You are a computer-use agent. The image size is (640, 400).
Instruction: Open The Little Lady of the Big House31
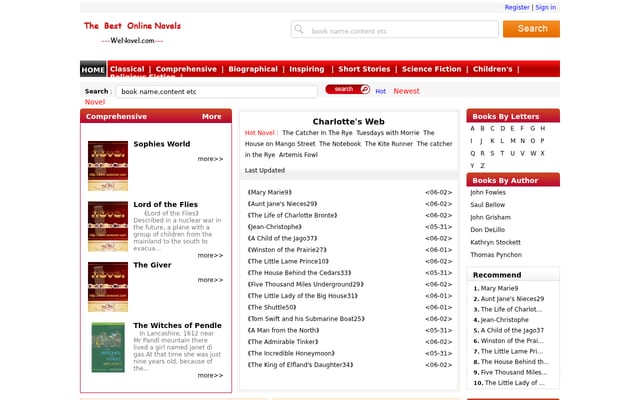[x=302, y=296]
